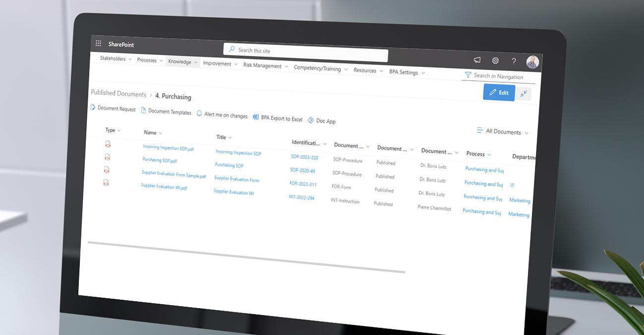The width and height of the screenshot is (644, 335).
Task: Launch the Doc App
Action: click(x=322, y=121)
